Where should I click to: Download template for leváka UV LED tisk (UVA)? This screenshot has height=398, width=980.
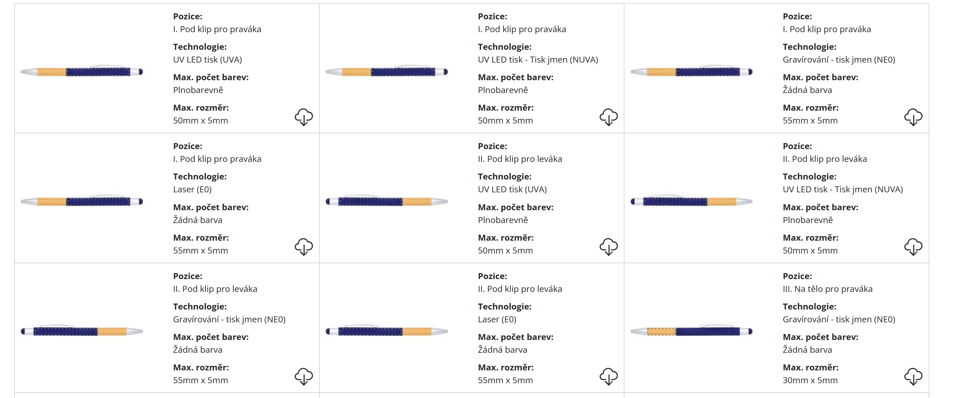[608, 247]
